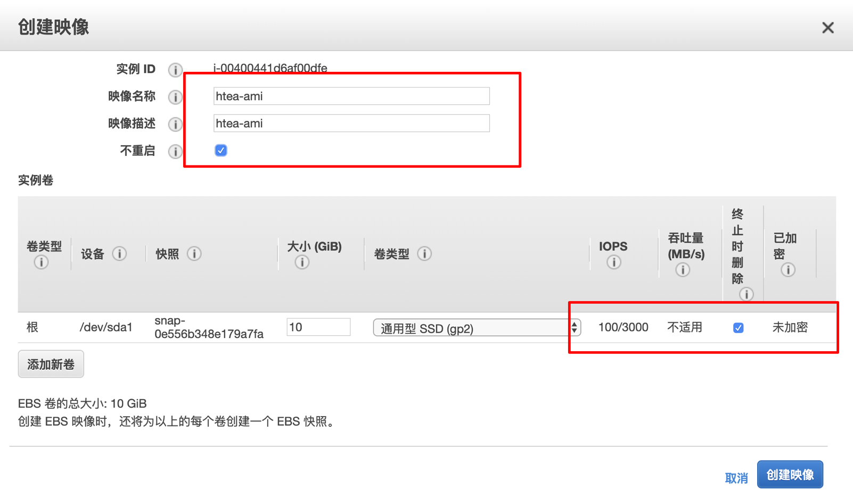Screen dimensions: 853x504
Task: Open the 通用型 SSD (gp2) volume type dropdown
Action: click(x=477, y=328)
